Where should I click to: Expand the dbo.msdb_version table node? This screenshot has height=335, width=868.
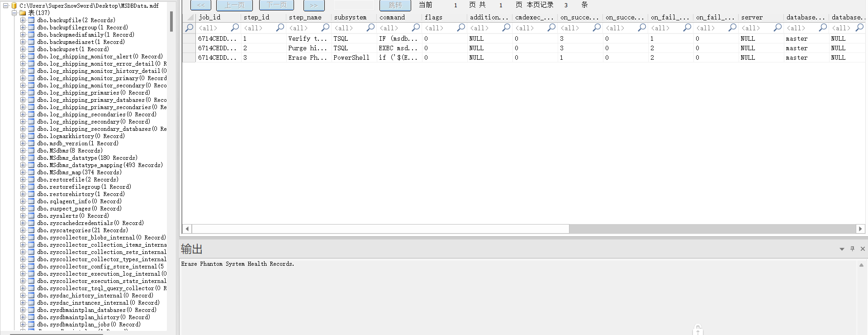click(x=23, y=143)
